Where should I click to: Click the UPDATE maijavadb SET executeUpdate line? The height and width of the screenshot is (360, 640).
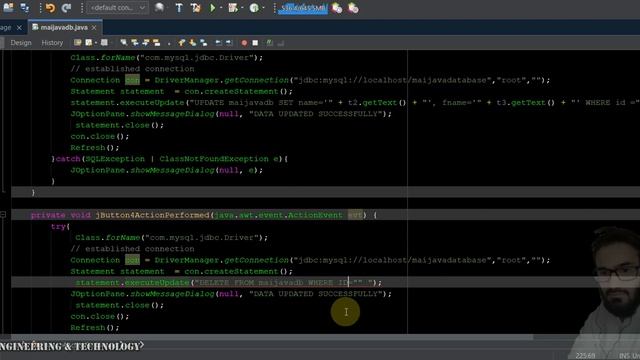pyautogui.click(x=354, y=102)
